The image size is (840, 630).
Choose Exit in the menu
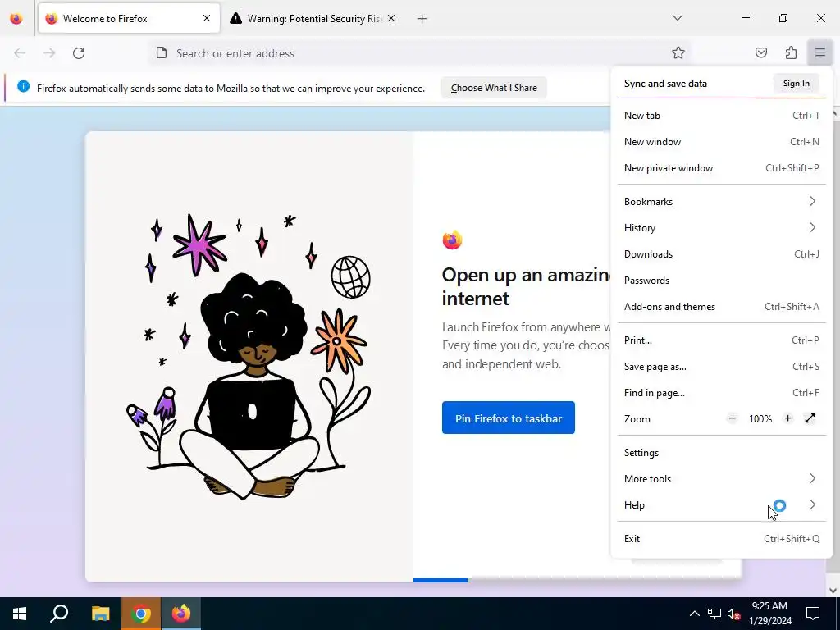coord(722,539)
